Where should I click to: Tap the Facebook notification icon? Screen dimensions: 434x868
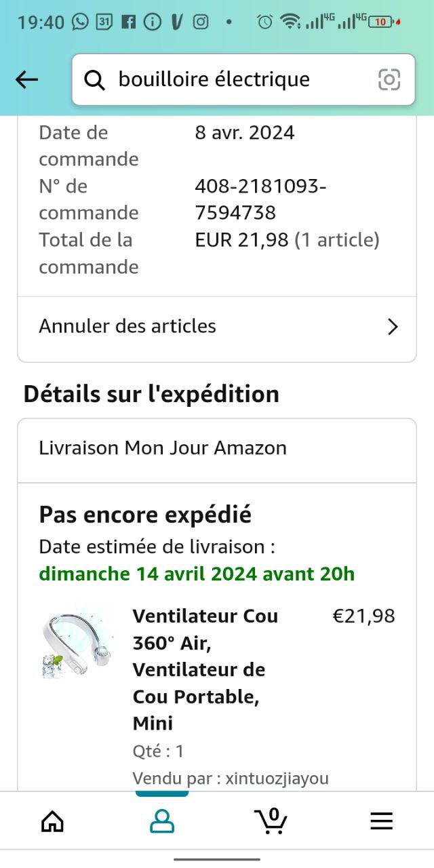(128, 22)
